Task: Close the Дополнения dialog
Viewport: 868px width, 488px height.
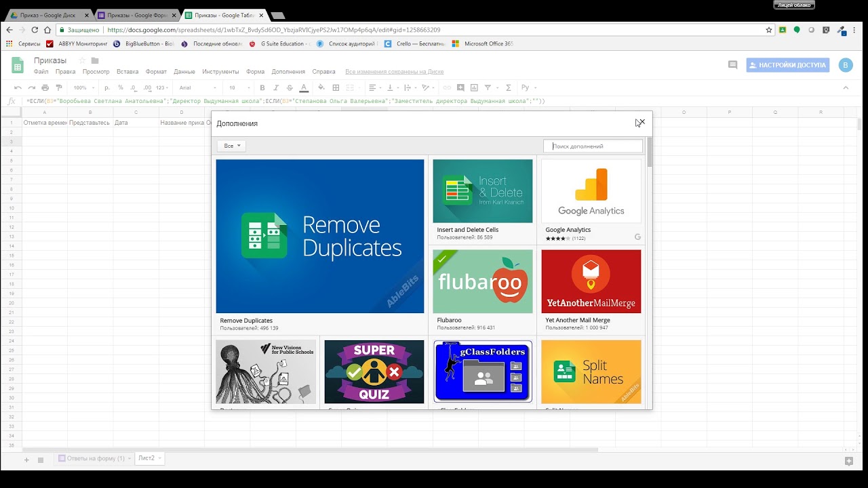Action: [x=642, y=123]
